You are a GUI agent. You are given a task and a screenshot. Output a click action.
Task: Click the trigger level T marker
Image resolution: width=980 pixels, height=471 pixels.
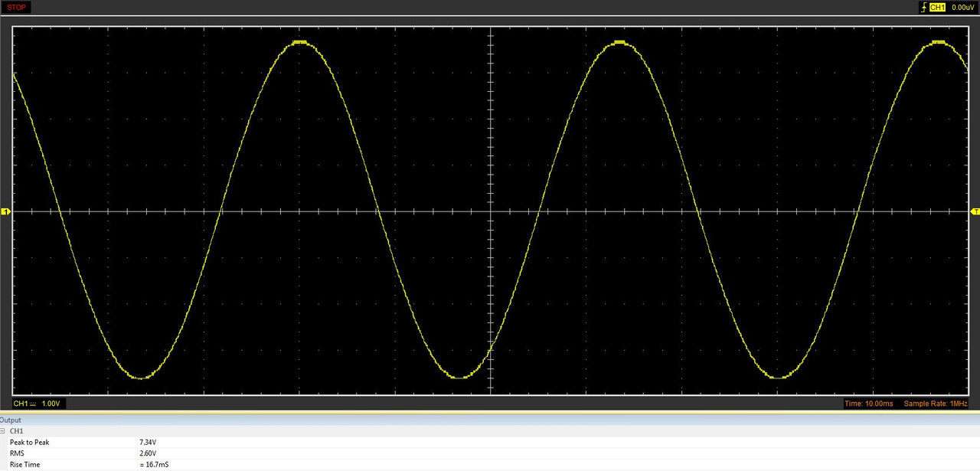[975, 211]
